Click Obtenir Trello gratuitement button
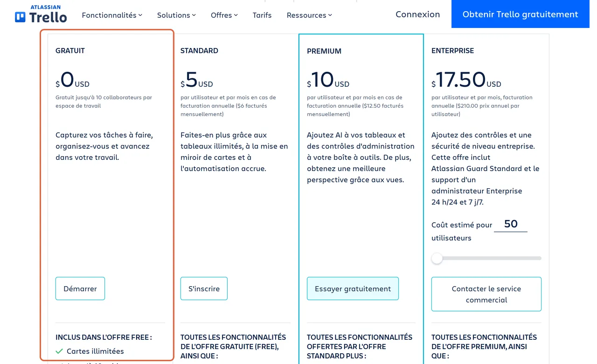Screen dimensions: 597x364 coord(520,14)
